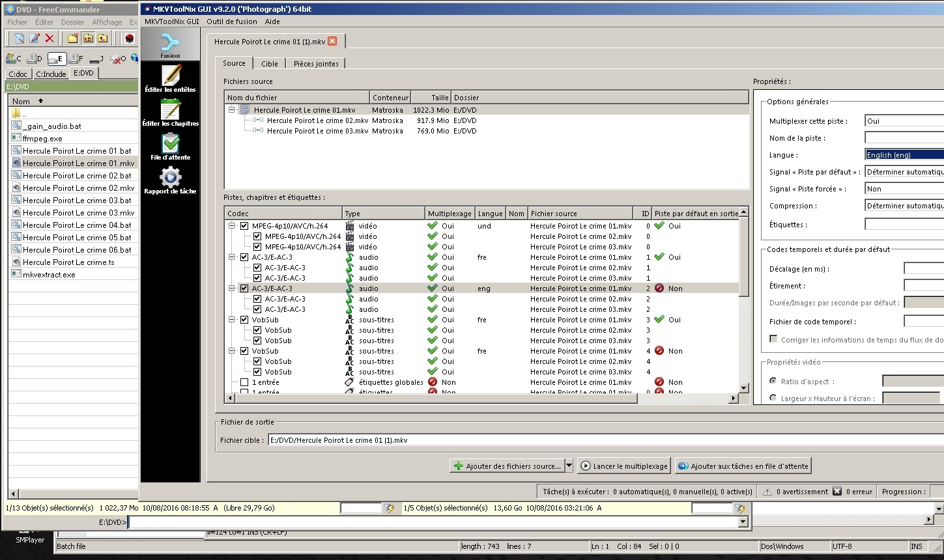
Task: Click Lancer le multiplexage button
Action: [624, 466]
